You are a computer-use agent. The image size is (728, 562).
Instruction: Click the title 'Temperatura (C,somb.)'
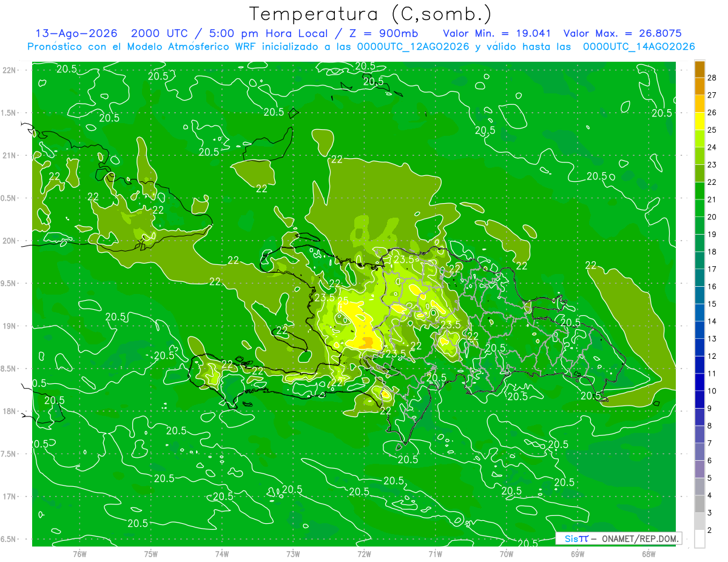click(371, 14)
